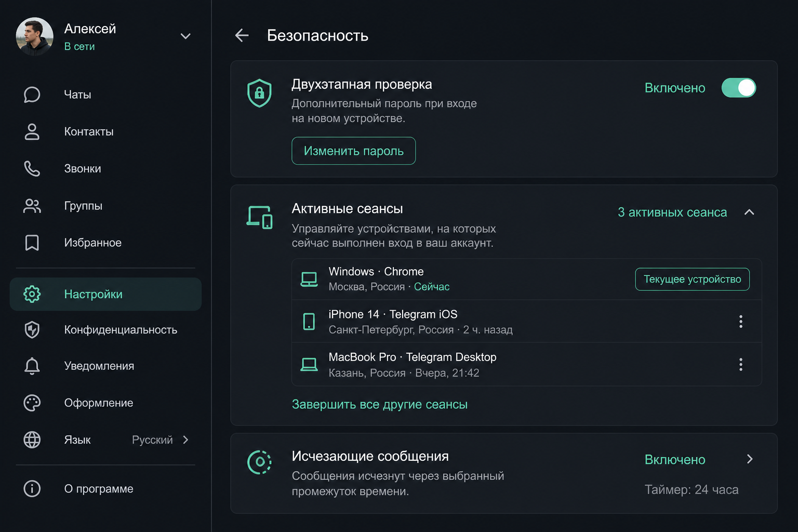Click the Windows Chrome laptop icon
This screenshot has height=532, width=798.
click(309, 280)
